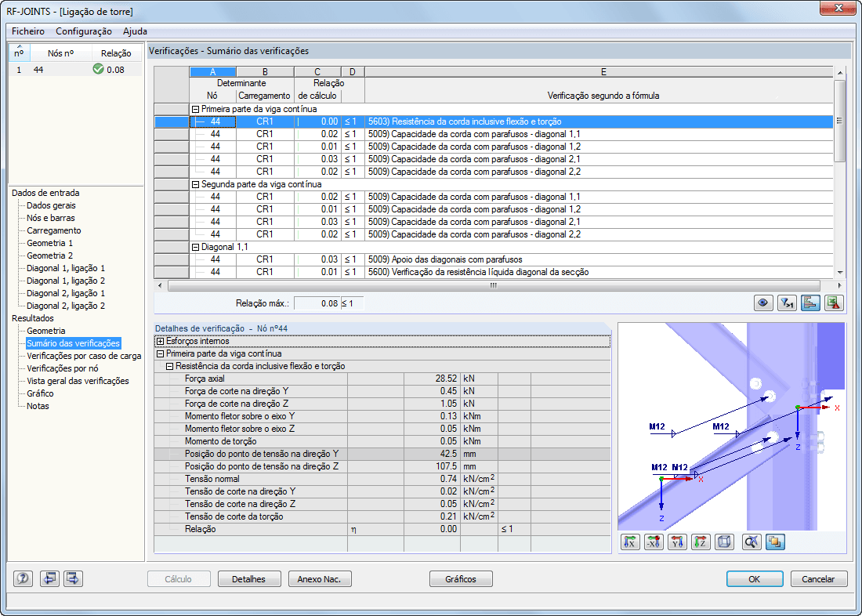Go to the previous input window with the back arrow

pyautogui.click(x=49, y=578)
